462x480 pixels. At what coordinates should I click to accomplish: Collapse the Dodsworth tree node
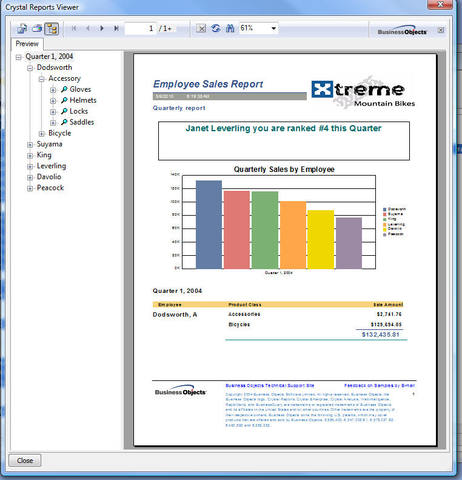30,68
